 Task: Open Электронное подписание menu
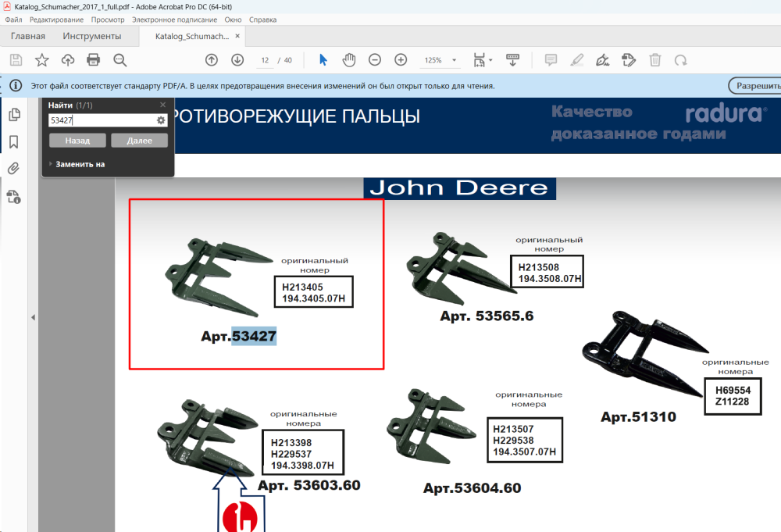(174, 20)
